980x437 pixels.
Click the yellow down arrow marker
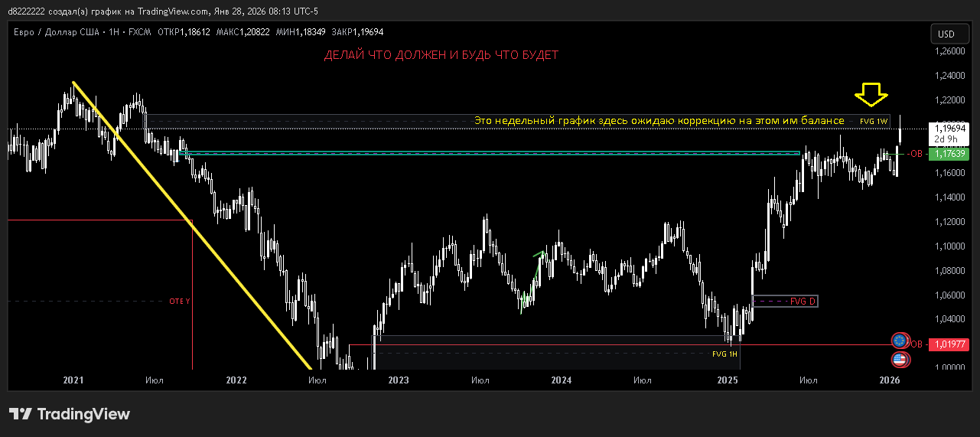click(x=871, y=94)
